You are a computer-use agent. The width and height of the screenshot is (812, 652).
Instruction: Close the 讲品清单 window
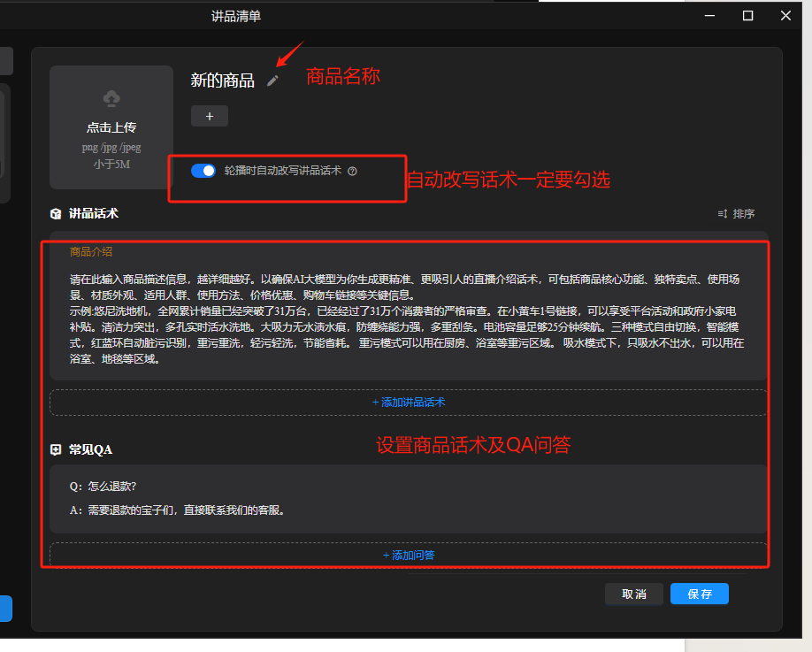point(785,16)
